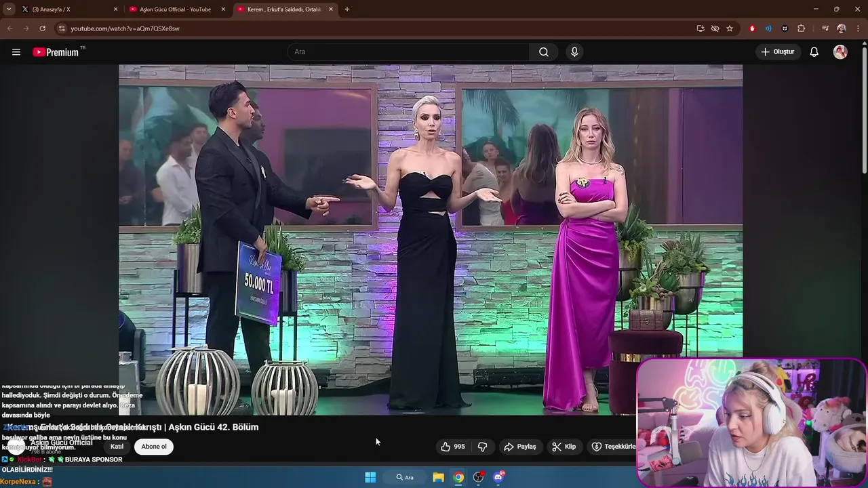Viewport: 868px width, 488px height.
Task: Click the YouTube search magnifier button
Action: pos(544,52)
